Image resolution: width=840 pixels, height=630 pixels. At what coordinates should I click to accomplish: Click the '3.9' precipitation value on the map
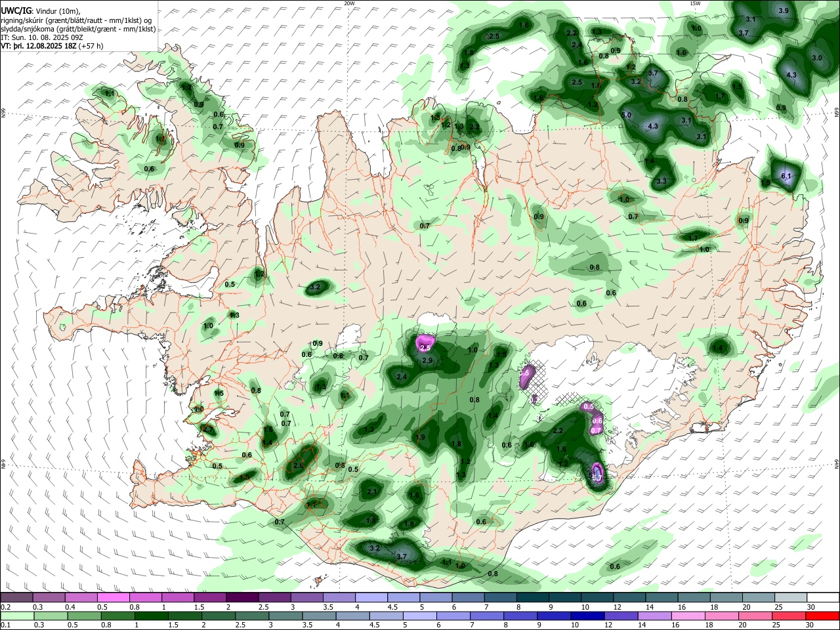click(784, 11)
